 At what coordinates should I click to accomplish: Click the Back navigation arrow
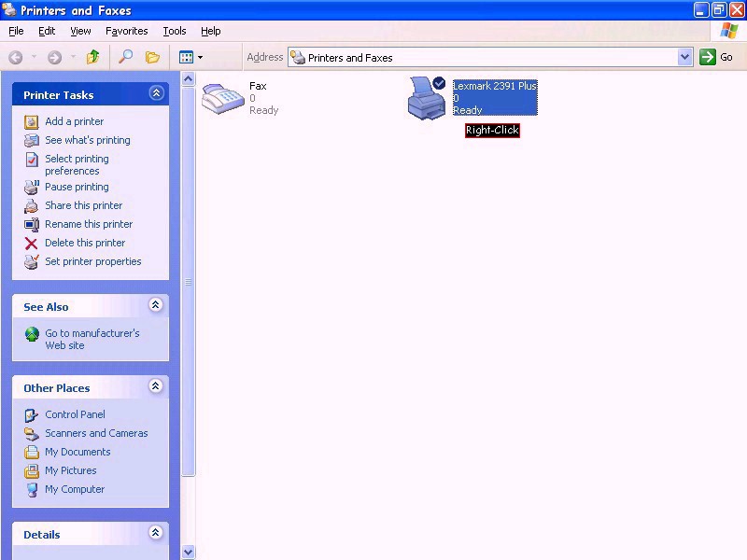(x=16, y=58)
